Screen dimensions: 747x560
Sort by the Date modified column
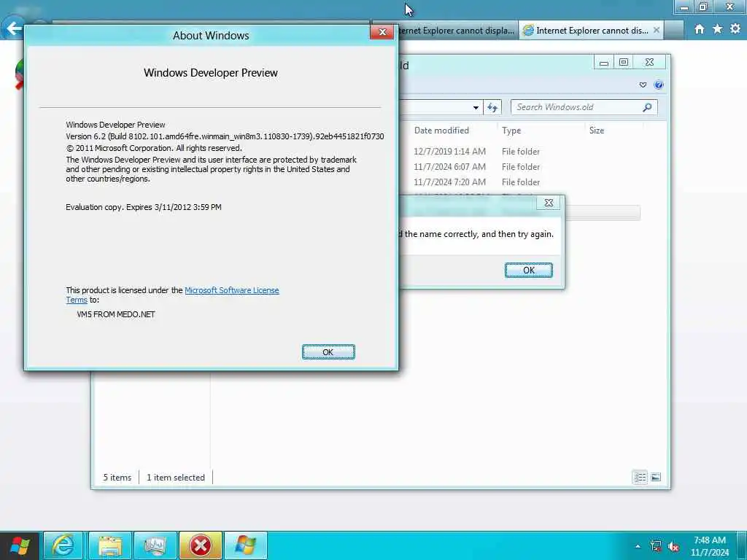coord(441,131)
